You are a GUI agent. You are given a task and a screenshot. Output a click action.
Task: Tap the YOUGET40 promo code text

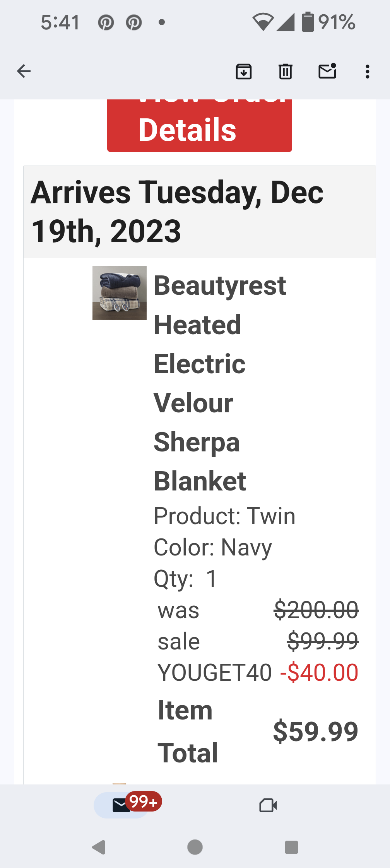pos(214,672)
